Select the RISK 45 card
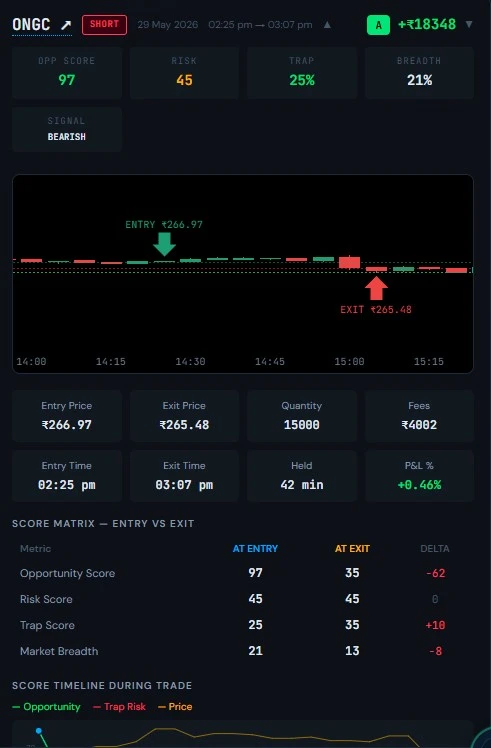 [x=184, y=73]
